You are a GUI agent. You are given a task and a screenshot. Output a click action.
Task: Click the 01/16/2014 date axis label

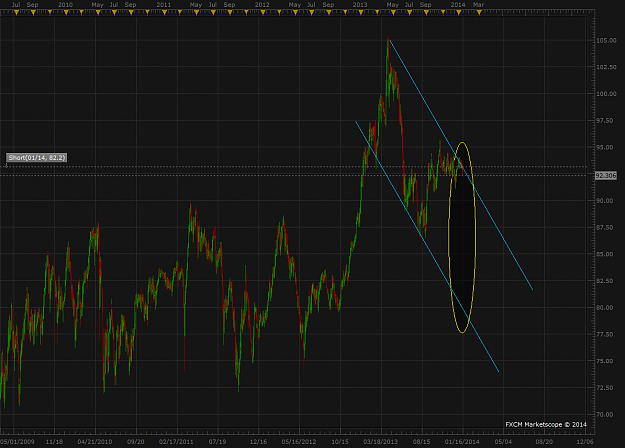462,442
